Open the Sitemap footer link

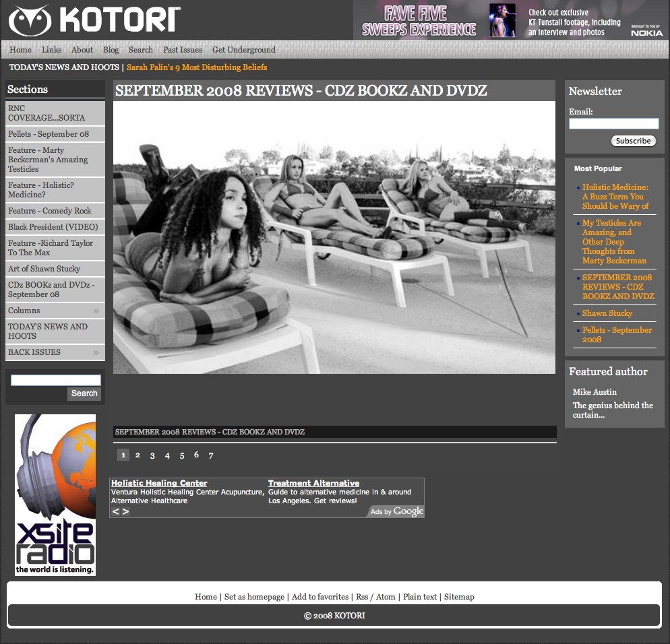tap(459, 597)
